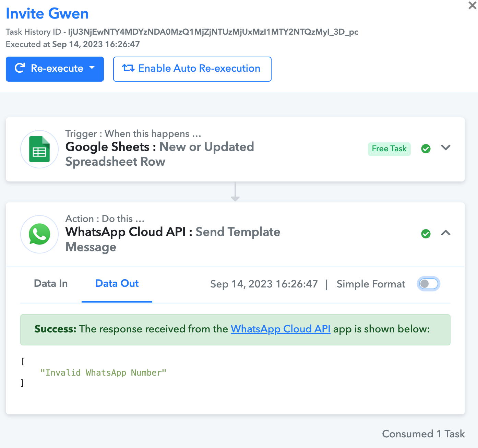
Task: Toggle the Simple Format switch
Action: click(x=429, y=284)
